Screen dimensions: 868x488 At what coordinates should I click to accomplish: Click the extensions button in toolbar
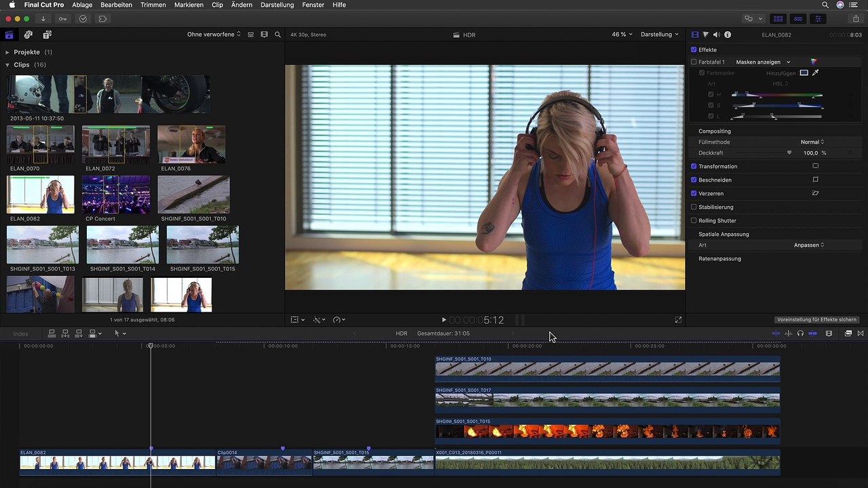[x=103, y=19]
